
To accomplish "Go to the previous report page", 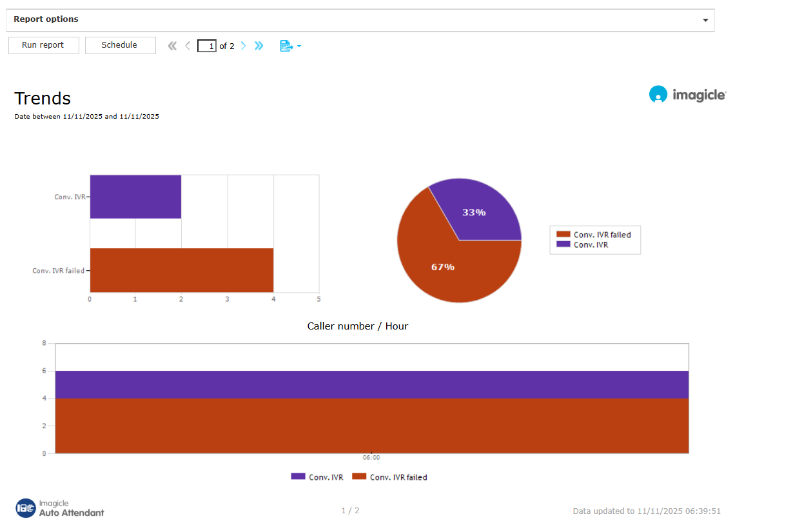I will pos(188,46).
